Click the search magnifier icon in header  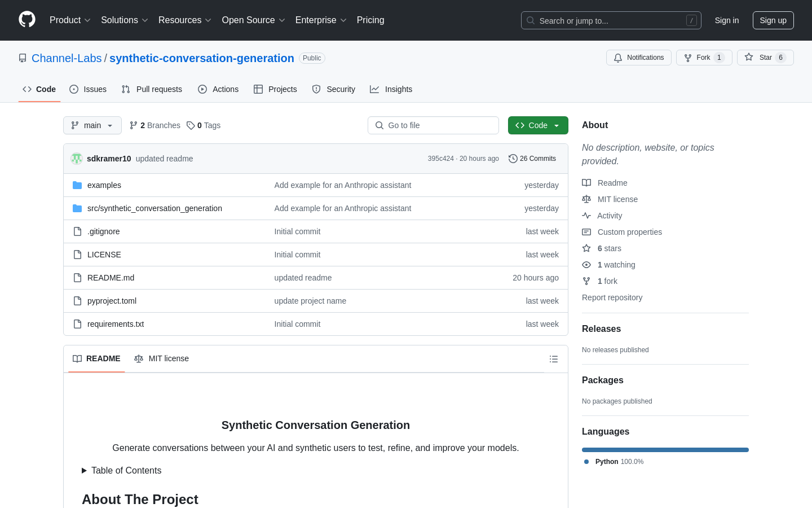point(531,20)
